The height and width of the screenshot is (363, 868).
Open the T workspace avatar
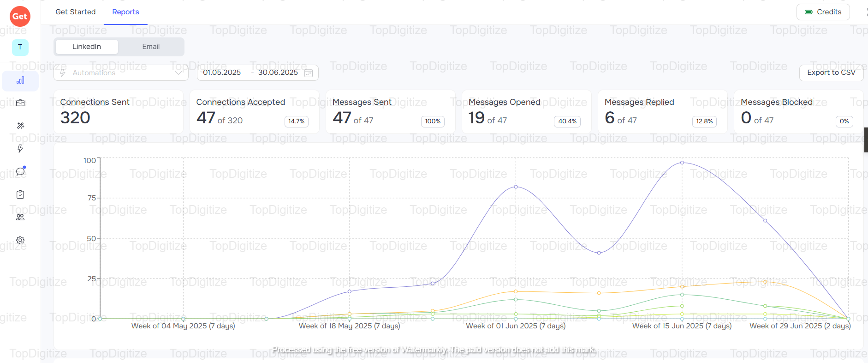20,47
